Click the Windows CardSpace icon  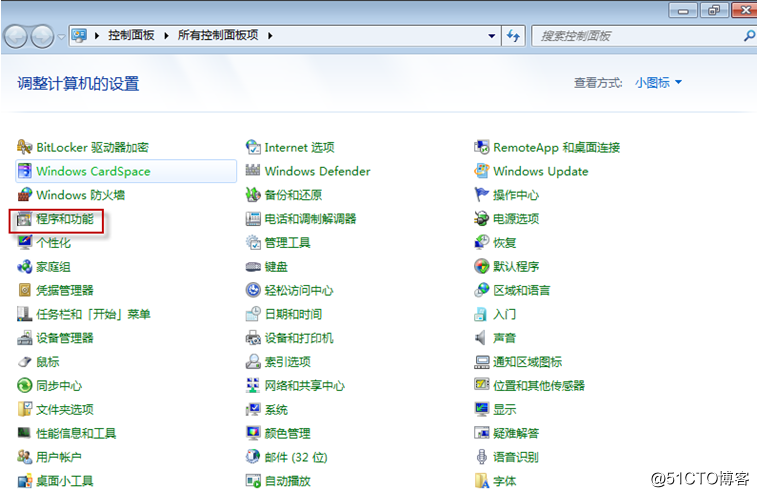[x=24, y=171]
